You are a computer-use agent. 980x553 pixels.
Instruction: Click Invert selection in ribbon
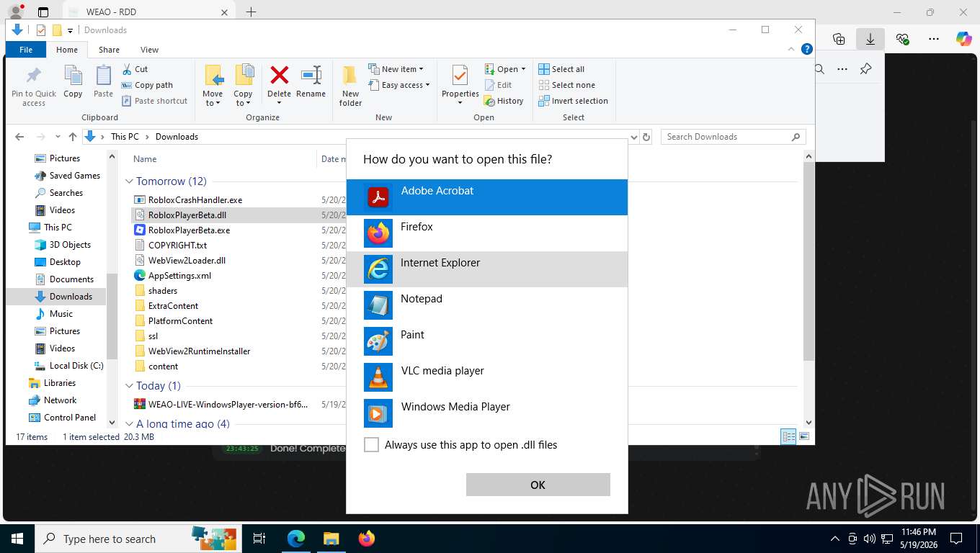(573, 101)
